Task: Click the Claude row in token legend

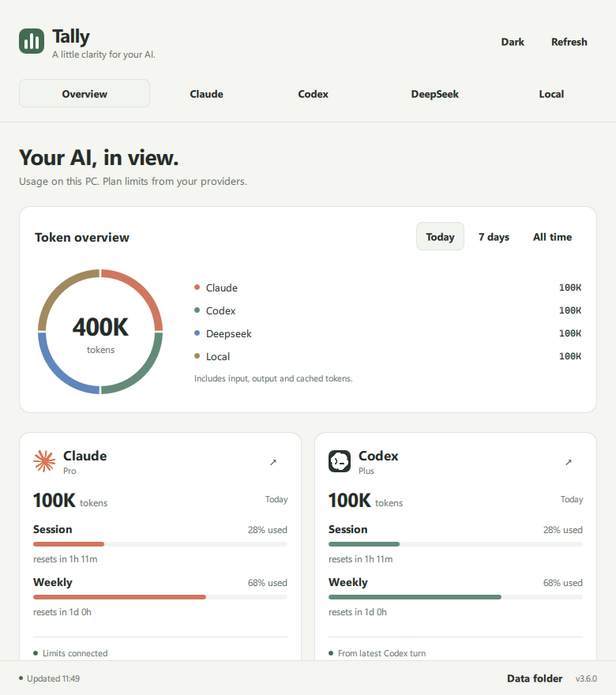Action: (x=388, y=287)
